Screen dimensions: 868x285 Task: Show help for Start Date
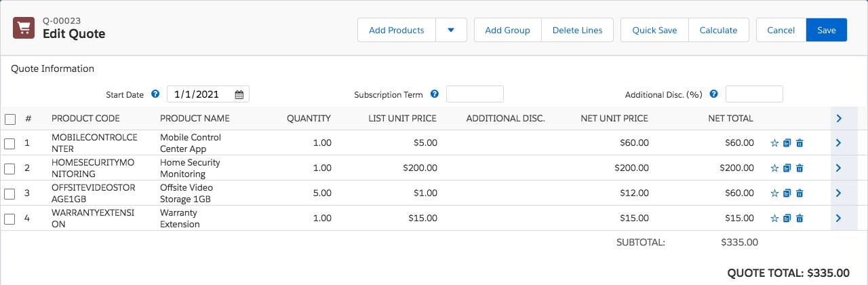click(x=155, y=94)
